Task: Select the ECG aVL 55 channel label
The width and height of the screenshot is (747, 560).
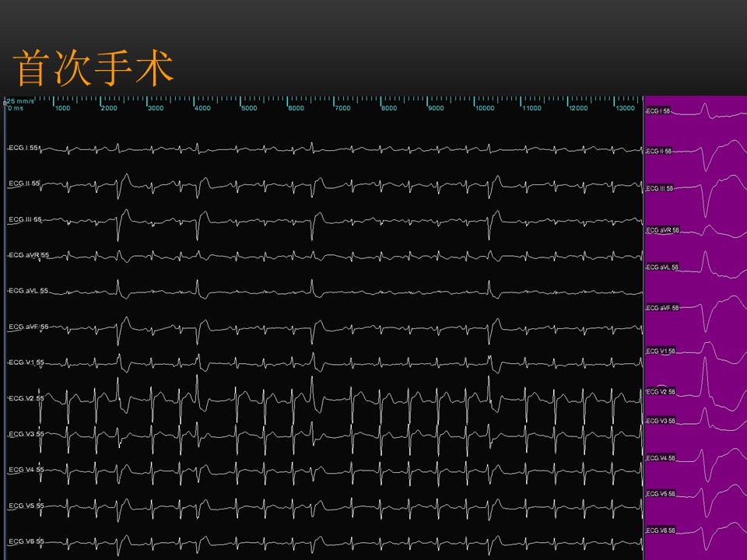Action: point(28,290)
